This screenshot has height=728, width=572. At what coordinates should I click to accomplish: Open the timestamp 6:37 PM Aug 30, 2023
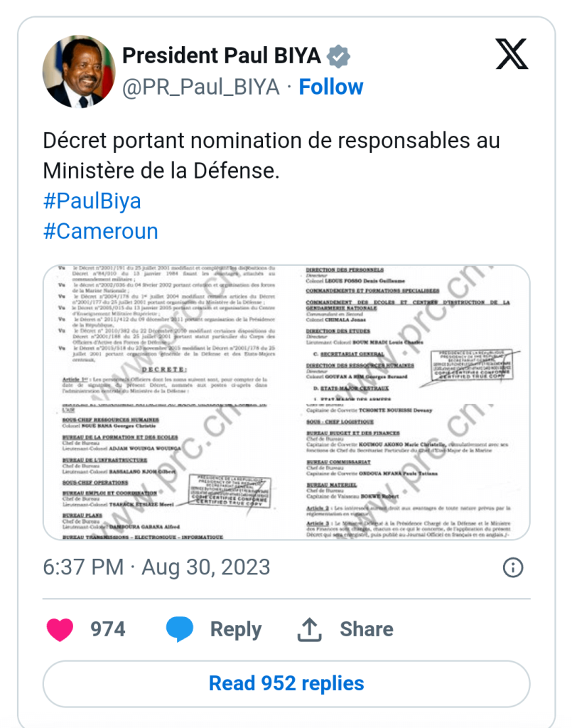(156, 567)
